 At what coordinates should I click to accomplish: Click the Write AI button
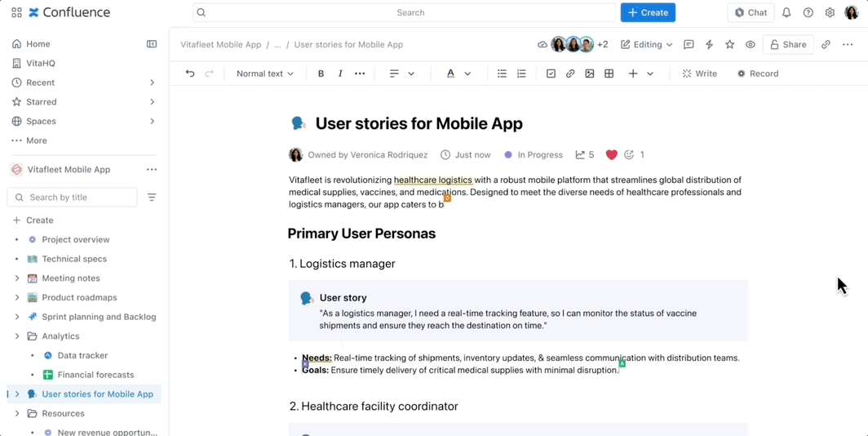[700, 73]
